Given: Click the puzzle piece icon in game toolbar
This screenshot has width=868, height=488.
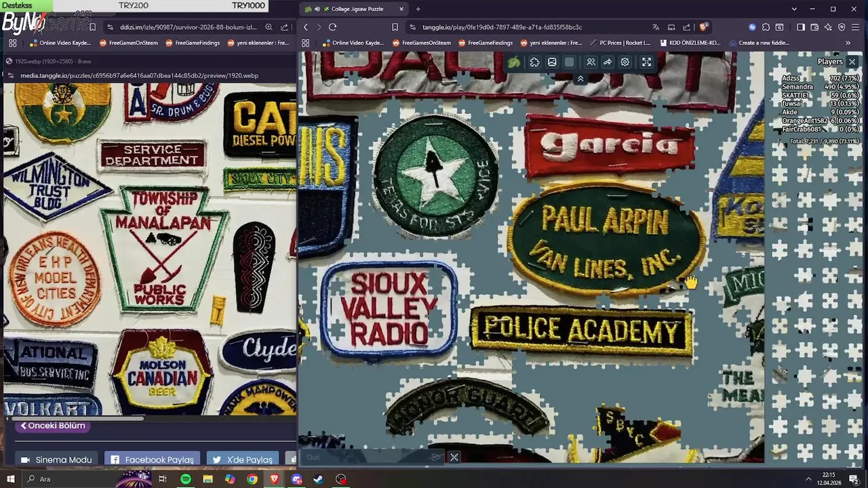Looking at the screenshot, I should 534,62.
